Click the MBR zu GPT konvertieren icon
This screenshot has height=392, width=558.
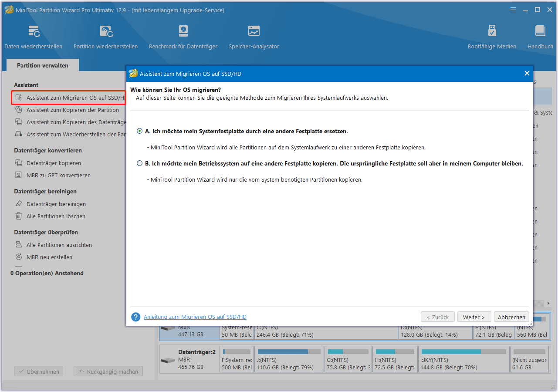click(18, 176)
